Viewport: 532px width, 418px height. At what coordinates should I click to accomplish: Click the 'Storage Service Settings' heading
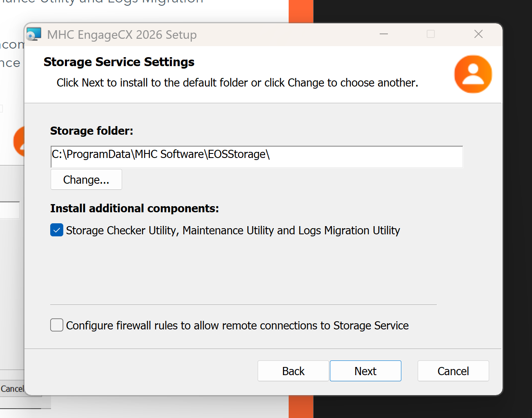tap(119, 62)
